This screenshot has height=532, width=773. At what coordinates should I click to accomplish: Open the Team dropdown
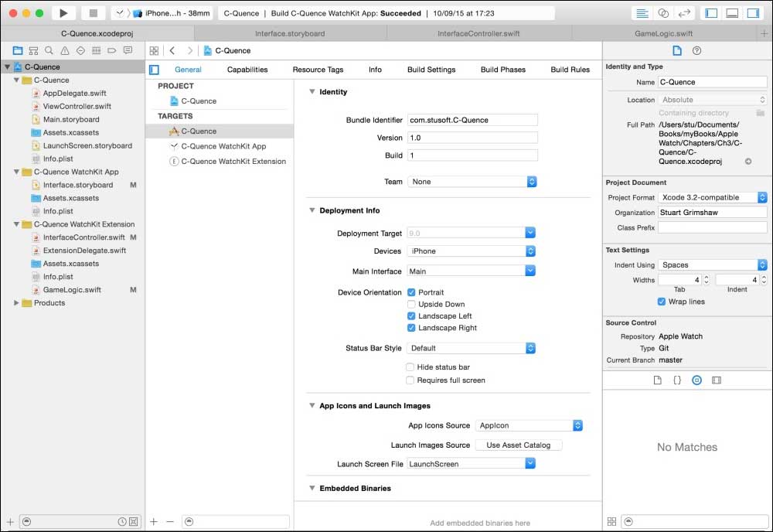(x=472, y=182)
